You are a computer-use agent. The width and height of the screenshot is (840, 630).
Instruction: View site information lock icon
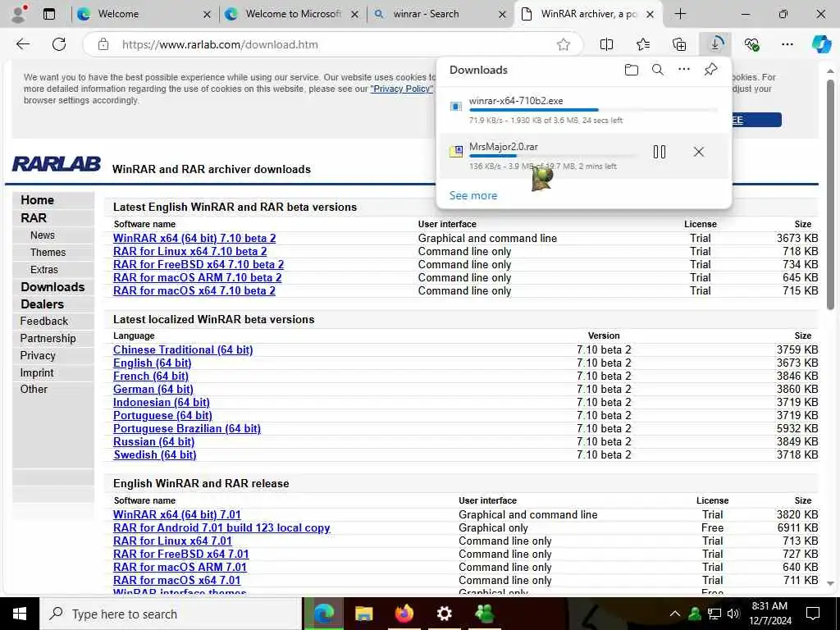point(103,44)
